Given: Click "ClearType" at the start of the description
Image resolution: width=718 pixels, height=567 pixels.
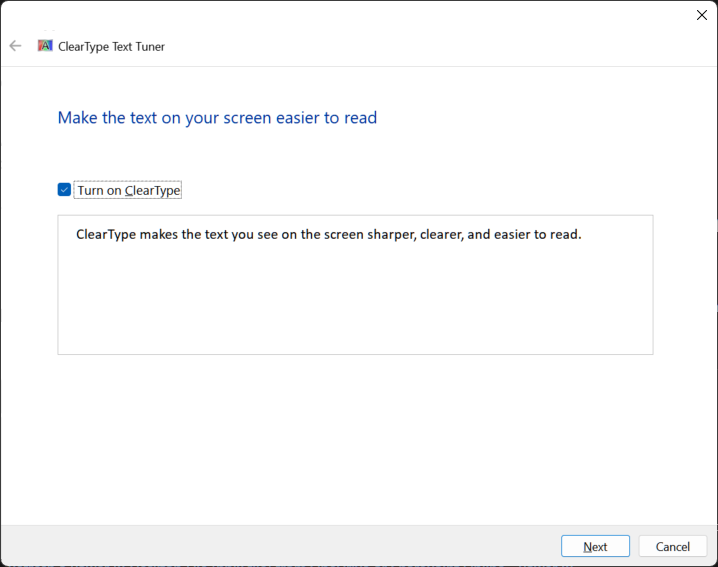Looking at the screenshot, I should coord(107,235).
